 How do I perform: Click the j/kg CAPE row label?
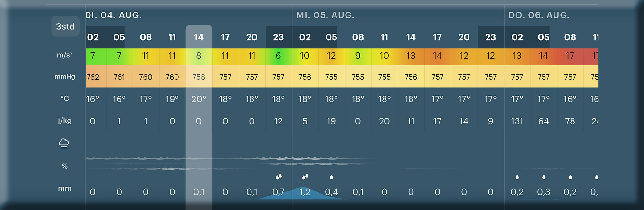click(65, 121)
